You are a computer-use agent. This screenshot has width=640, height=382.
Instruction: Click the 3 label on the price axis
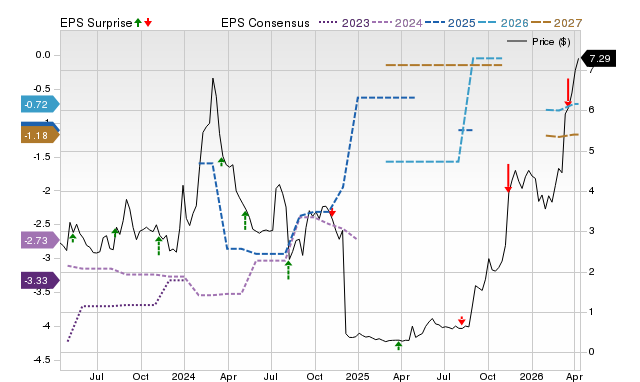(591, 231)
